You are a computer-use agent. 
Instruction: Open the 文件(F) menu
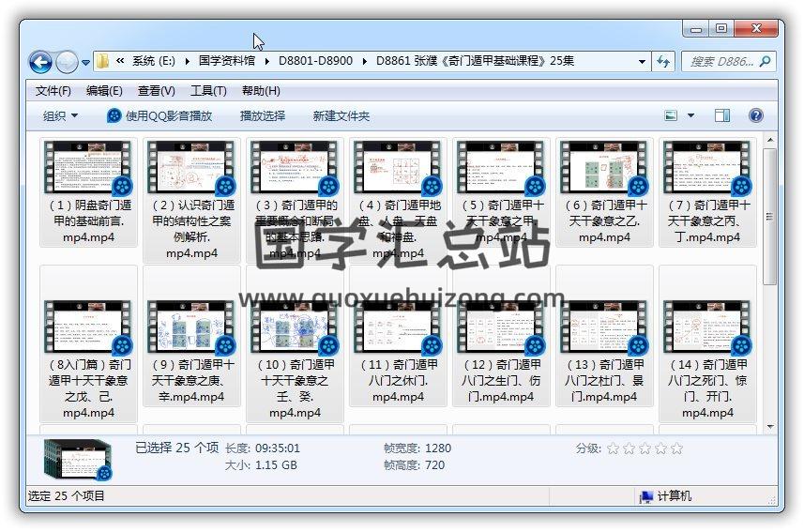53,91
